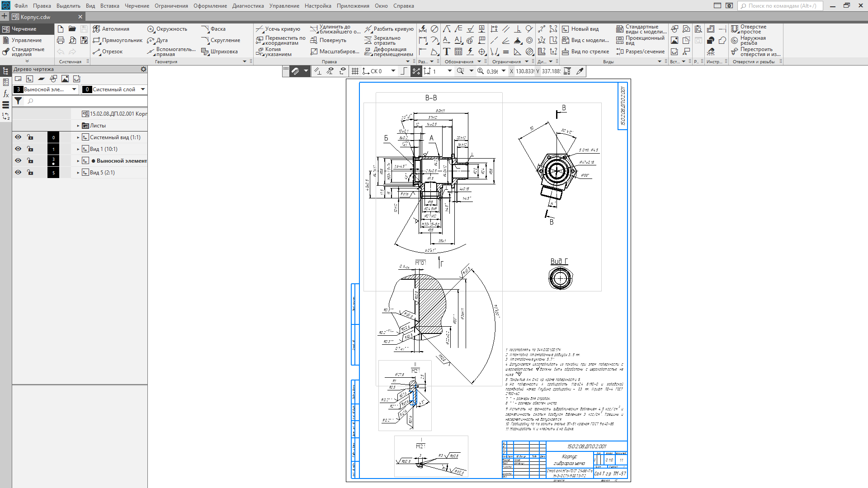Viewport: 868px width, 488px height.
Task: Open the zoom scale dropdown arrow
Action: click(504, 71)
